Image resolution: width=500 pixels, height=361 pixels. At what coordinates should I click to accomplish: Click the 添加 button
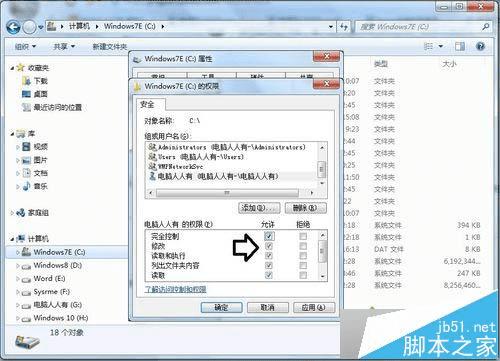[x=259, y=208]
